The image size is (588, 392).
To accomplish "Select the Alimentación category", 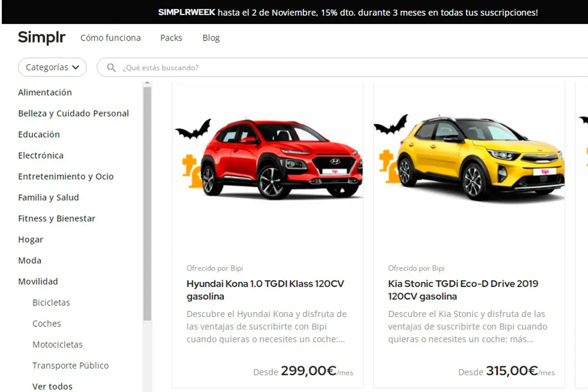I will tap(45, 92).
